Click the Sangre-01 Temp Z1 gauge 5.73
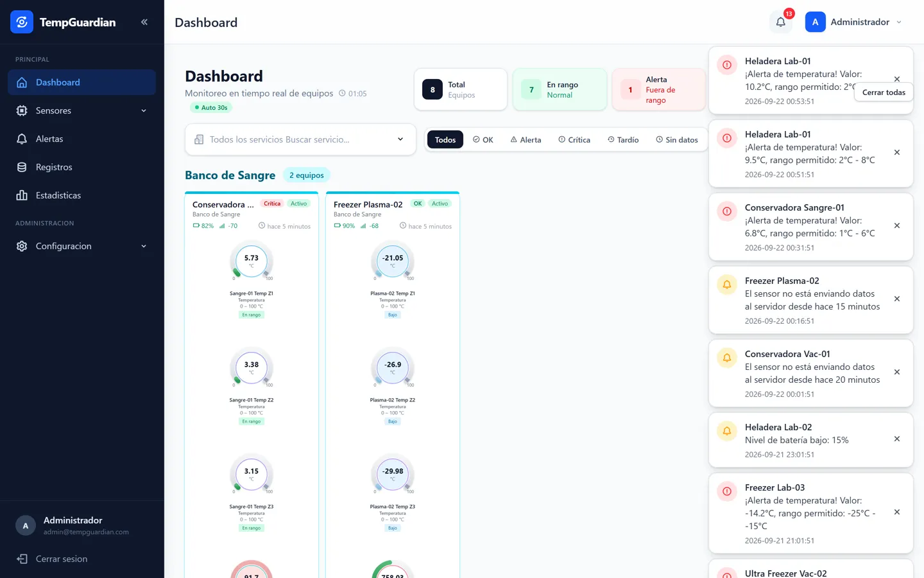This screenshot has height=578, width=924. coord(252,261)
